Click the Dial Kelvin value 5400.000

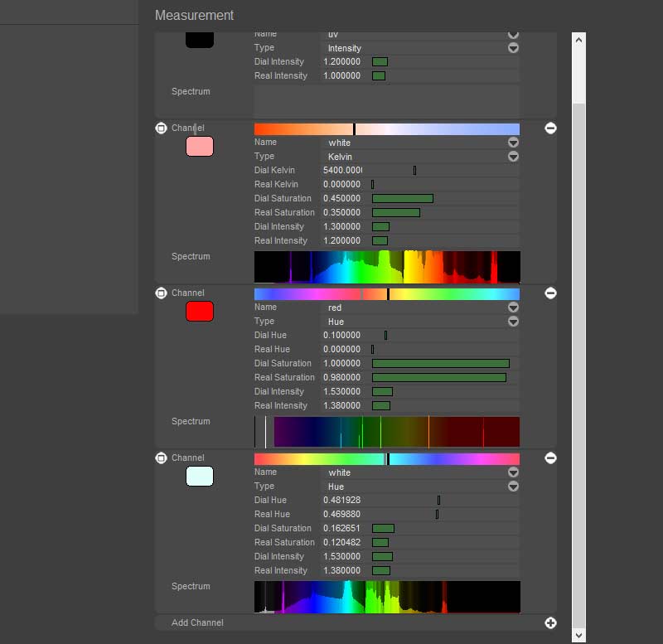coord(342,170)
